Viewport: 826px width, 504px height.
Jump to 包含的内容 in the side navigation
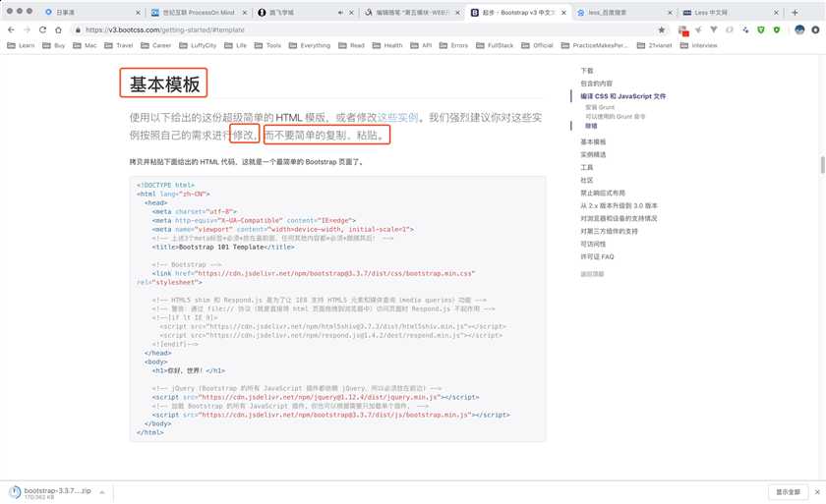click(596, 84)
